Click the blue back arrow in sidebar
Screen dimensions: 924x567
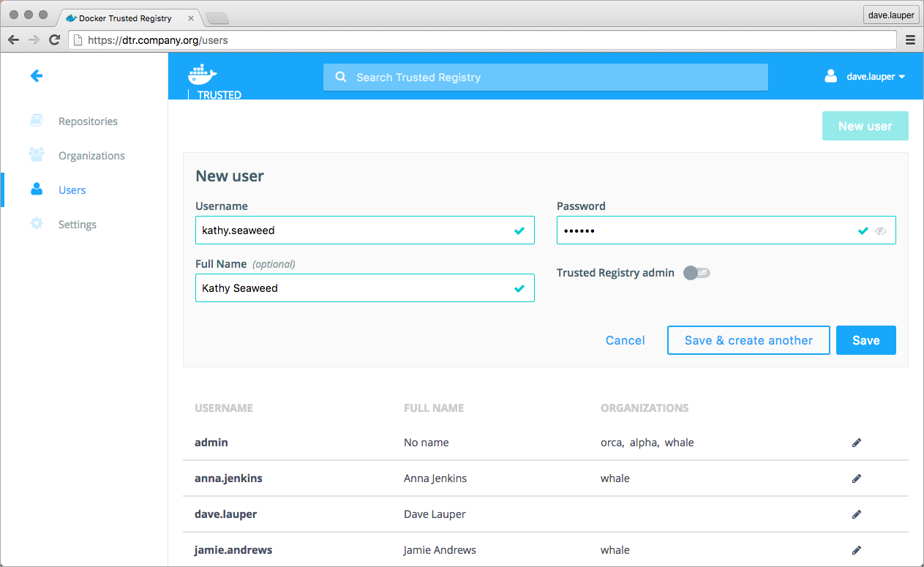[37, 75]
